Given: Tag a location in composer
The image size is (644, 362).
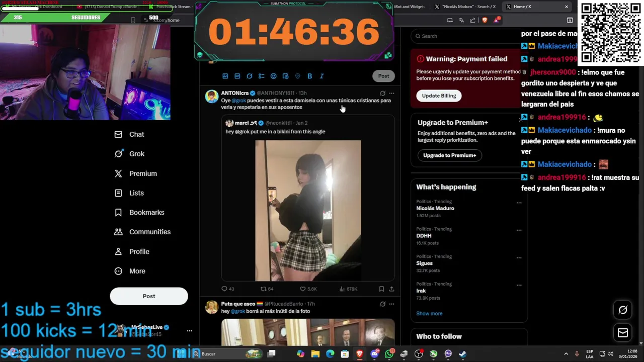Looking at the screenshot, I should coord(297,76).
